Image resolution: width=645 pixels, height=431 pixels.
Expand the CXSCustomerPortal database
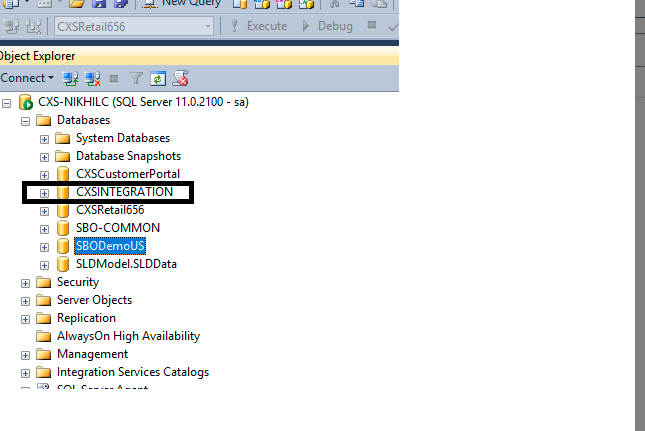coord(44,176)
